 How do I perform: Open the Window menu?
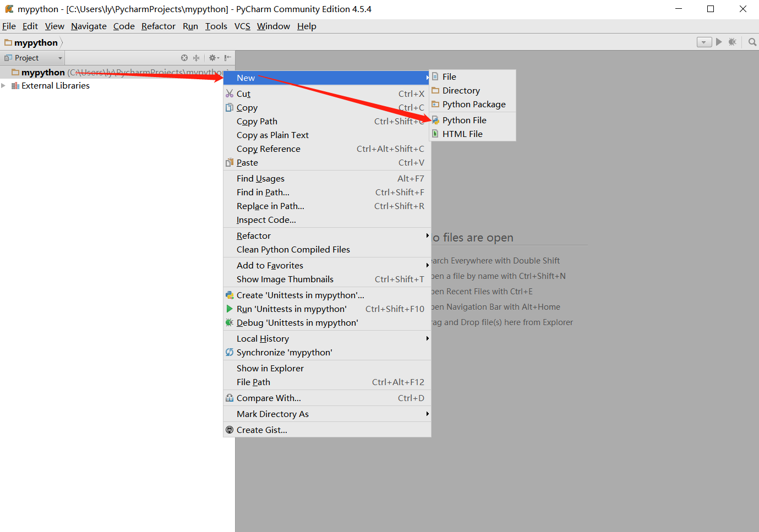click(274, 26)
